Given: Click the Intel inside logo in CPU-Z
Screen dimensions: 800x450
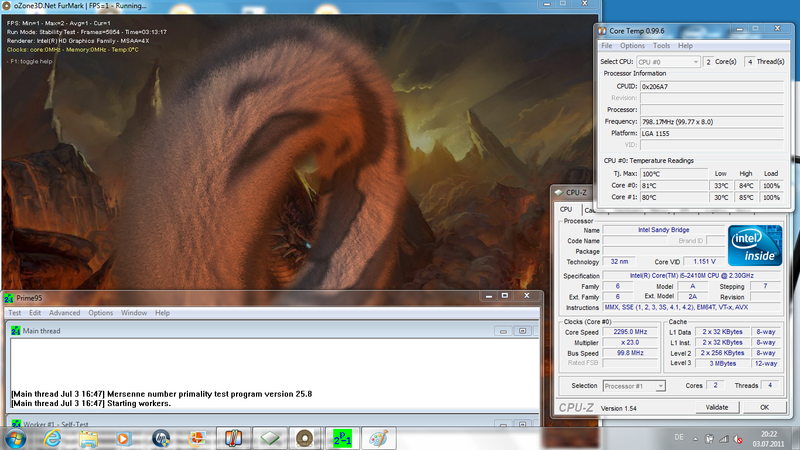Looking at the screenshot, I should [755, 245].
